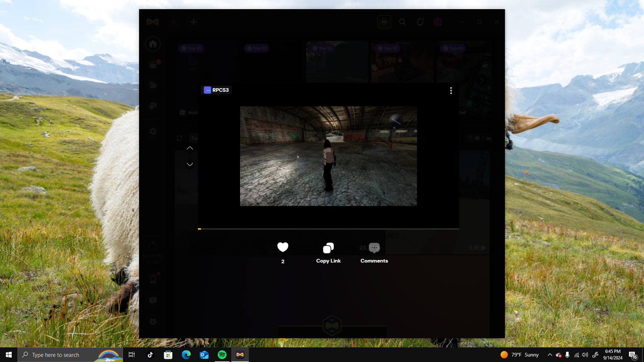Click the Medal logo in top bar
The image size is (644, 362).
(x=153, y=22)
